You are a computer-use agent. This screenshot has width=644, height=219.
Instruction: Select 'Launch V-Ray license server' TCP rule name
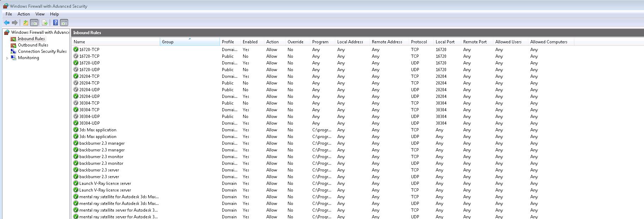click(x=105, y=190)
